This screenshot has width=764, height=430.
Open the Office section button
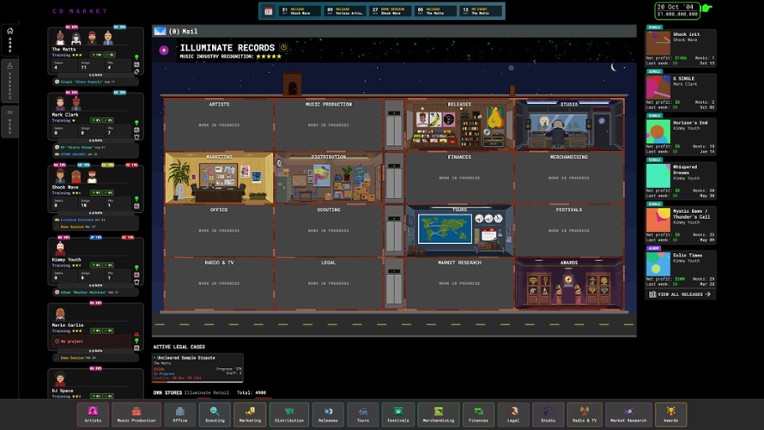point(180,414)
